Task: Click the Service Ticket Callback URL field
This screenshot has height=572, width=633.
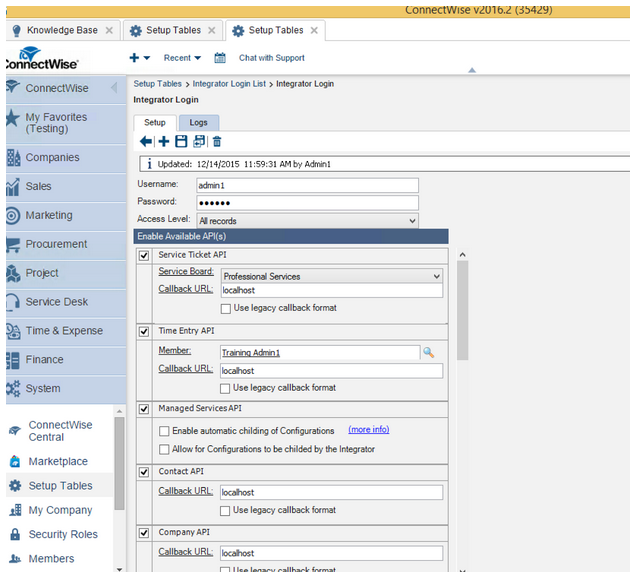Action: [331, 290]
